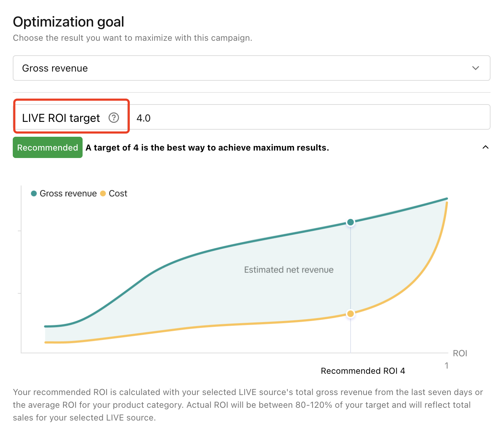Click the dropdown chevron arrow beside Gross revenue

pyautogui.click(x=476, y=68)
